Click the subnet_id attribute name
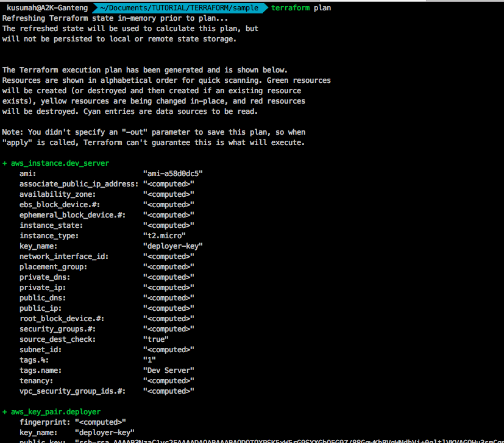Image resolution: width=504 pixels, height=443 pixels. [x=40, y=350]
